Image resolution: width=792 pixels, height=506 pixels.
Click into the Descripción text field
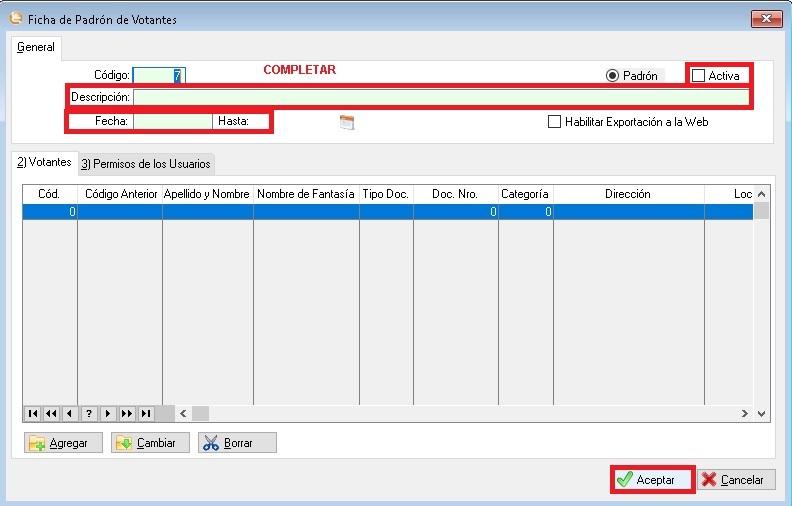pos(440,97)
